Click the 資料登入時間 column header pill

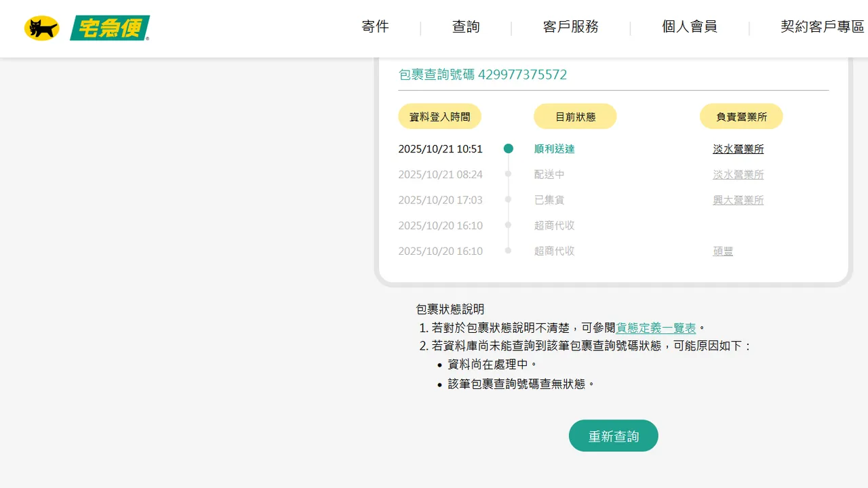[439, 117]
